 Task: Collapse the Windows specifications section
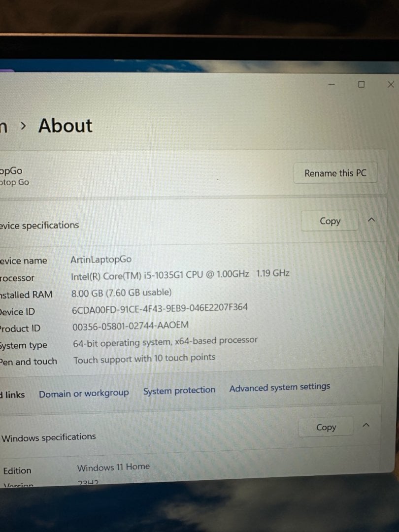tap(366, 425)
